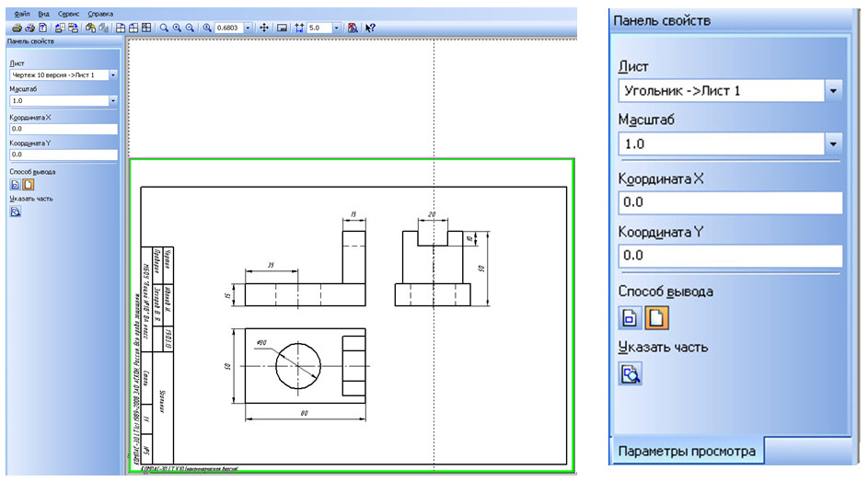
Task: Click specify-part icon in enlarged panel
Action: [630, 373]
